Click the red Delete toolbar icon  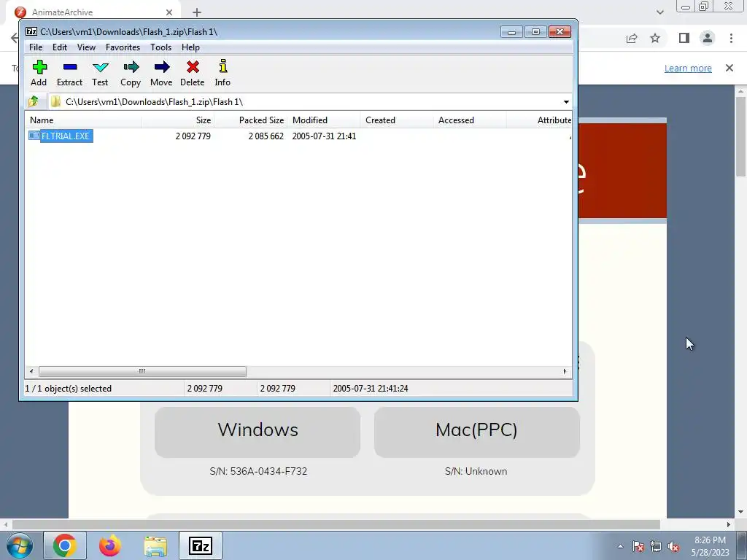point(193,73)
